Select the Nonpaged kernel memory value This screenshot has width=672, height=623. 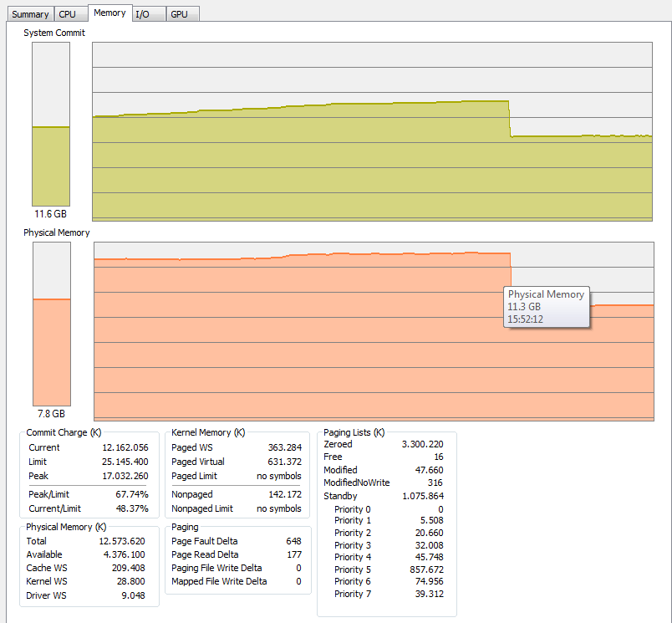[284, 494]
